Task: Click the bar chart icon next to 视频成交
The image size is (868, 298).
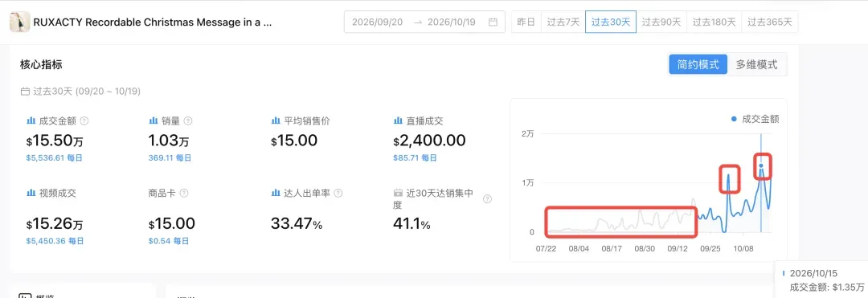Action: 31,193
